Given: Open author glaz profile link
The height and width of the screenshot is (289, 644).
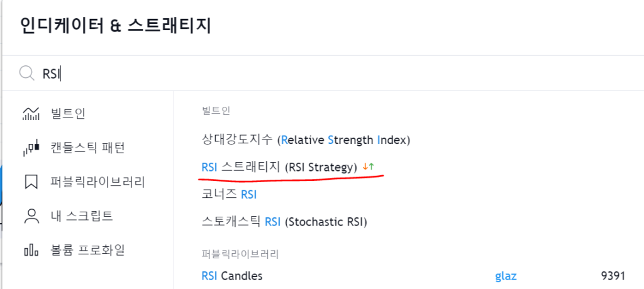Looking at the screenshot, I should 506,276.
